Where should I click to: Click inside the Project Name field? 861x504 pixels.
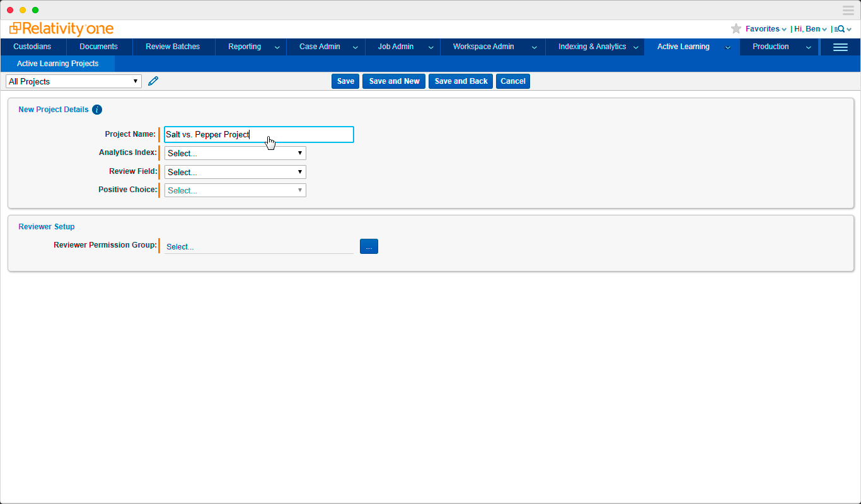click(x=259, y=134)
